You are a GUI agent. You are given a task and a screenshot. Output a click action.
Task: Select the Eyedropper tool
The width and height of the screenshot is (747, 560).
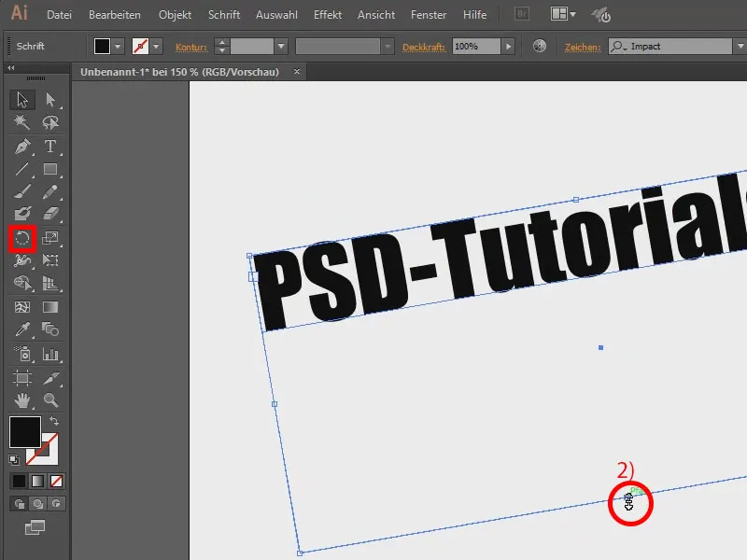pyautogui.click(x=22, y=330)
